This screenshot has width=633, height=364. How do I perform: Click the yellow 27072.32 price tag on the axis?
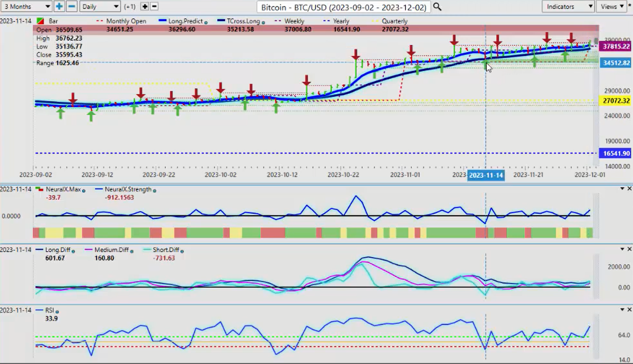[x=616, y=101]
